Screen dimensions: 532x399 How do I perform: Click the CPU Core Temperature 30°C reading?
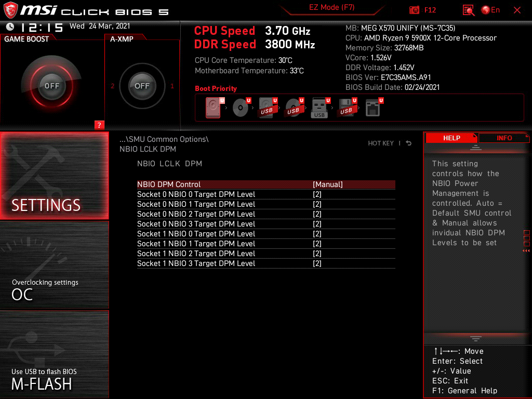[x=243, y=60]
